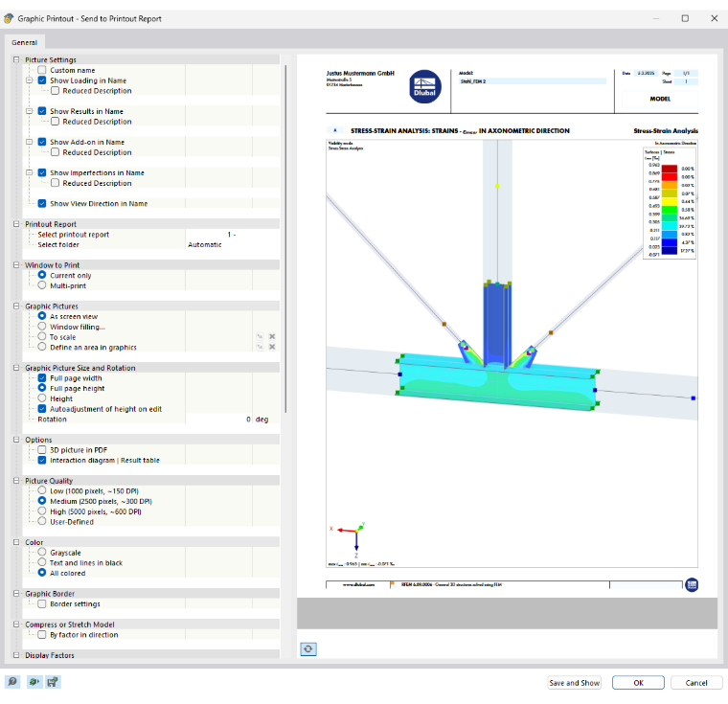Collapse Show Loading in Name subtree

click(x=30, y=80)
